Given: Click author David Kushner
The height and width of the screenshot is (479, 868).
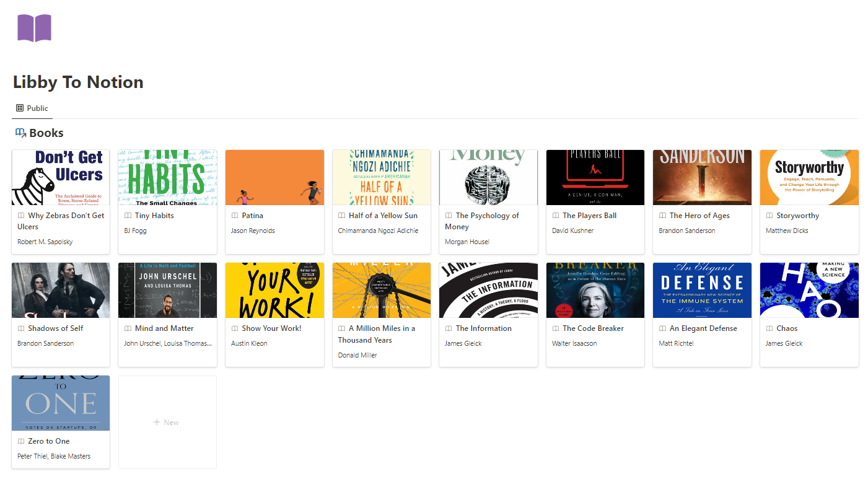Looking at the screenshot, I should click(x=573, y=231).
